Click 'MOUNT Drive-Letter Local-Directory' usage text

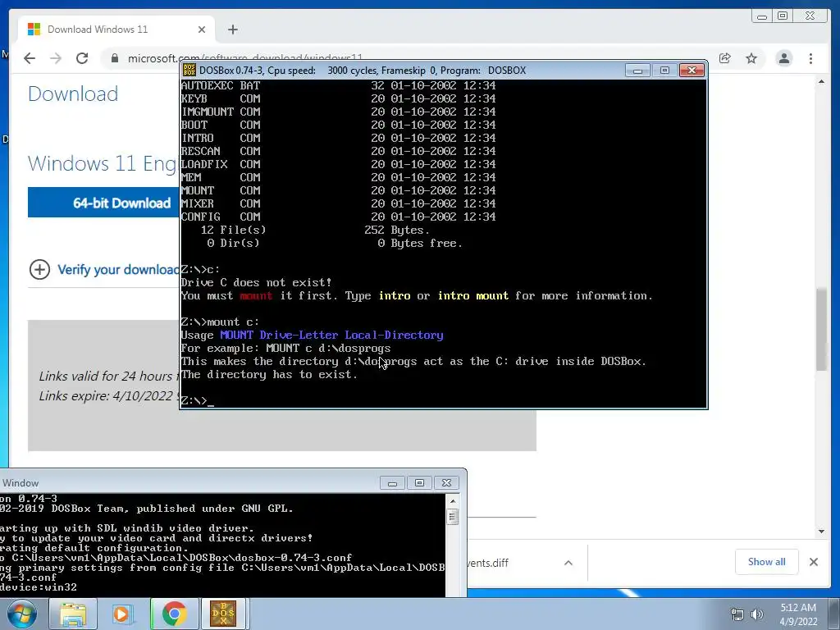point(331,336)
